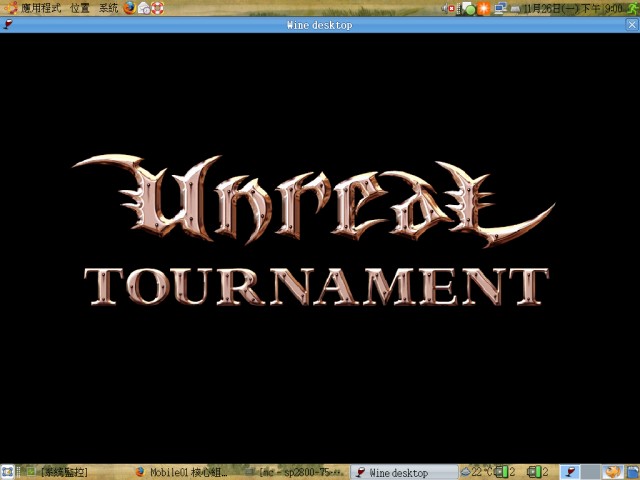Click the keyboard indicator tray icon
Screen dimensions: 640x480
pyautogui.click(x=515, y=9)
